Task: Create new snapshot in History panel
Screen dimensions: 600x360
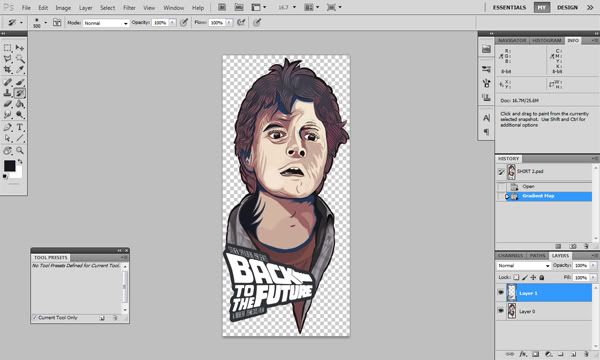Action: click(x=573, y=246)
